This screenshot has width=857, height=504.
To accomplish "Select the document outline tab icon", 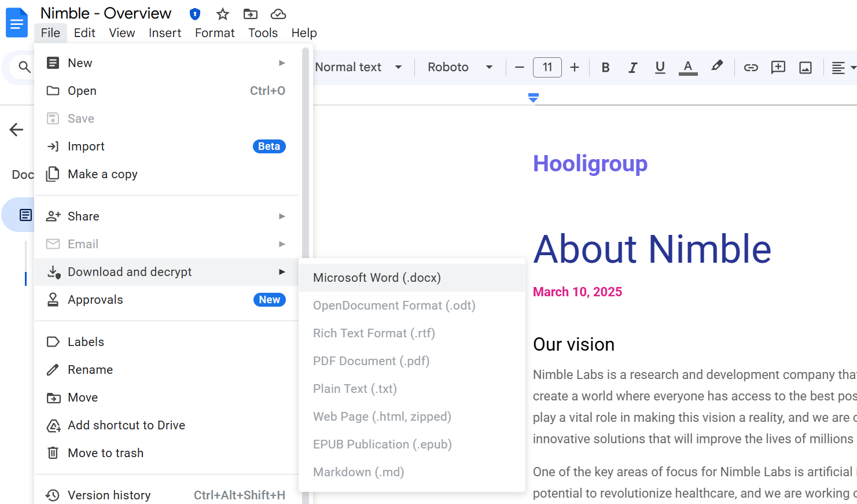I will (25, 215).
